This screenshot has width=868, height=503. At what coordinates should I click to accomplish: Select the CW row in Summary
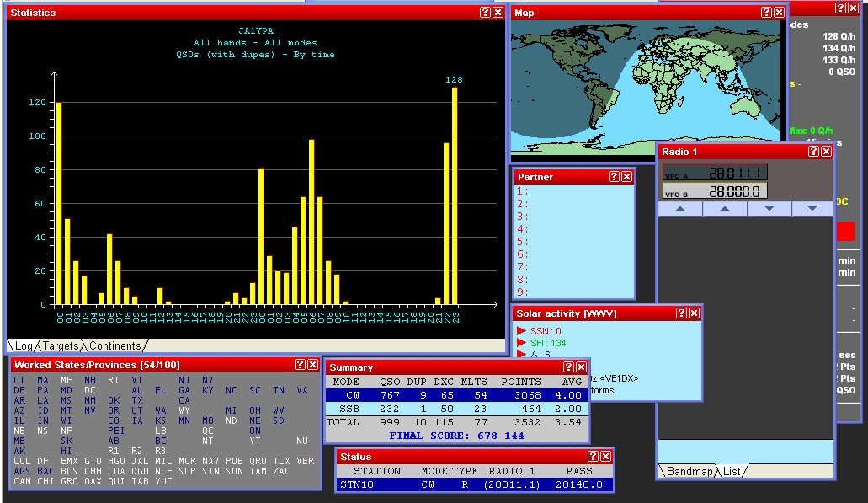[x=456, y=395]
